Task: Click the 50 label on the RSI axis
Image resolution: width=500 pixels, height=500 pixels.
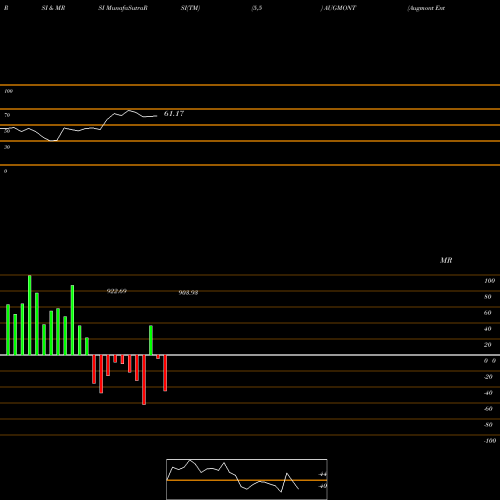Action: (7, 131)
